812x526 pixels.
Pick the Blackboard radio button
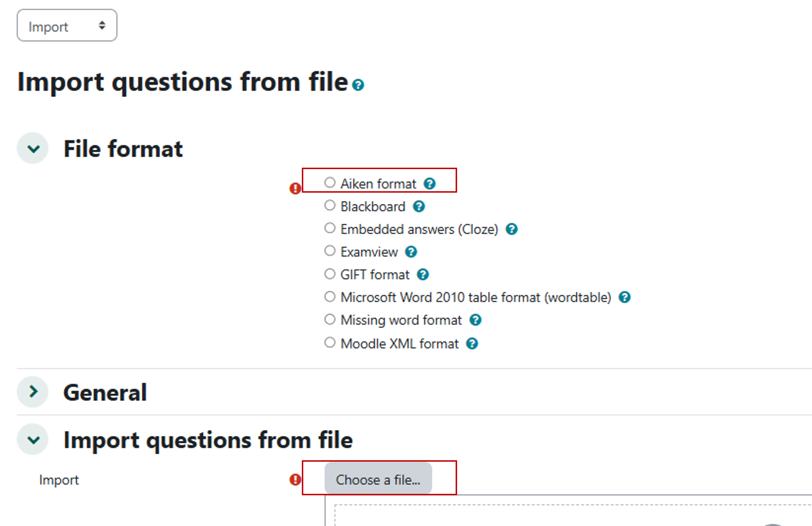coord(330,206)
